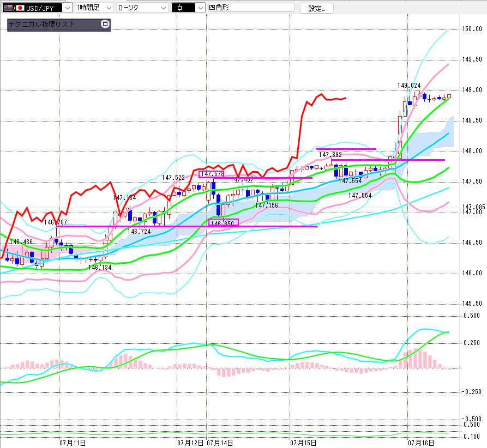Click the boxed 147.576 price label
This screenshot has height=448, width=487.
pos(211,174)
